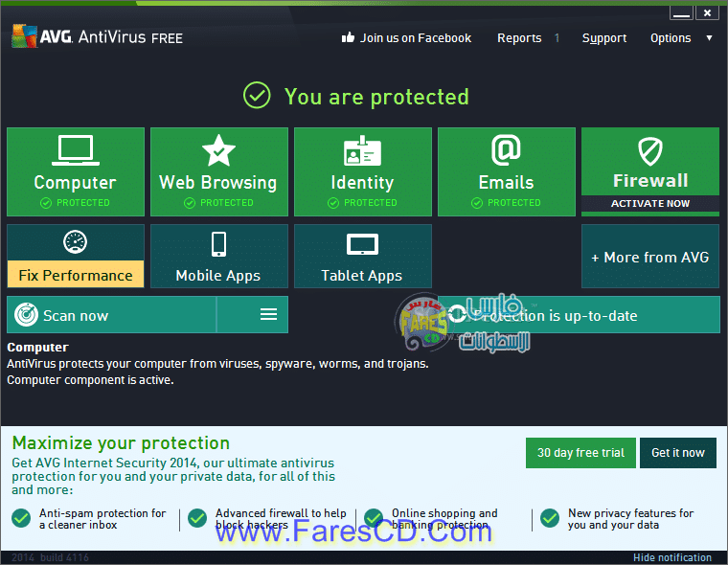Click the Anti-spam protection checkmark icon
Image resolution: width=728 pixels, height=565 pixels.
21,518
